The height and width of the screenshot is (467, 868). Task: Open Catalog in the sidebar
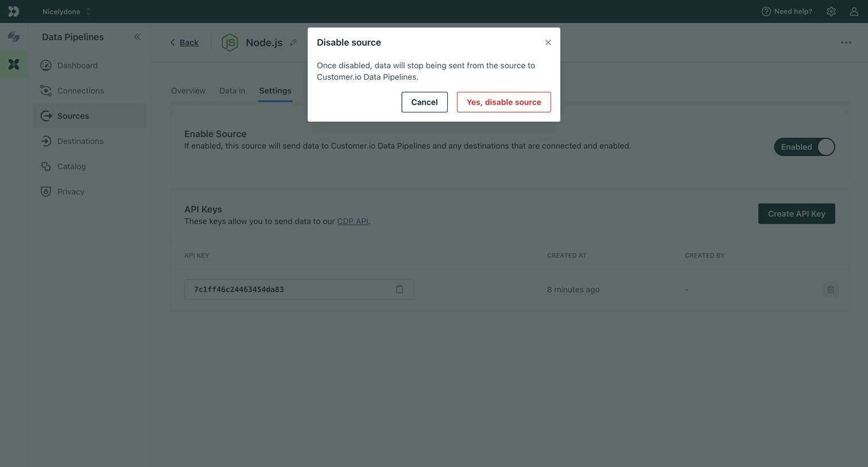click(90, 166)
